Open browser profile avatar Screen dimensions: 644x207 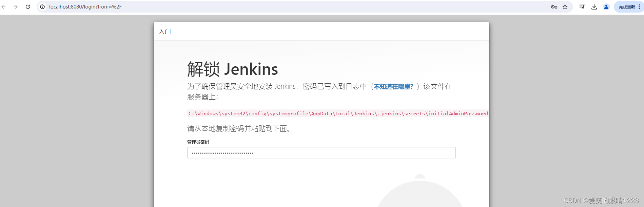point(606,7)
